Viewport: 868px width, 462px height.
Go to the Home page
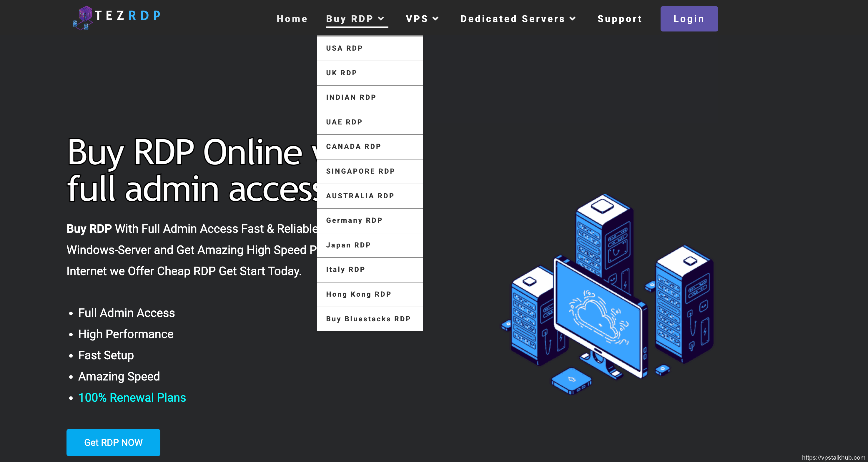point(292,19)
